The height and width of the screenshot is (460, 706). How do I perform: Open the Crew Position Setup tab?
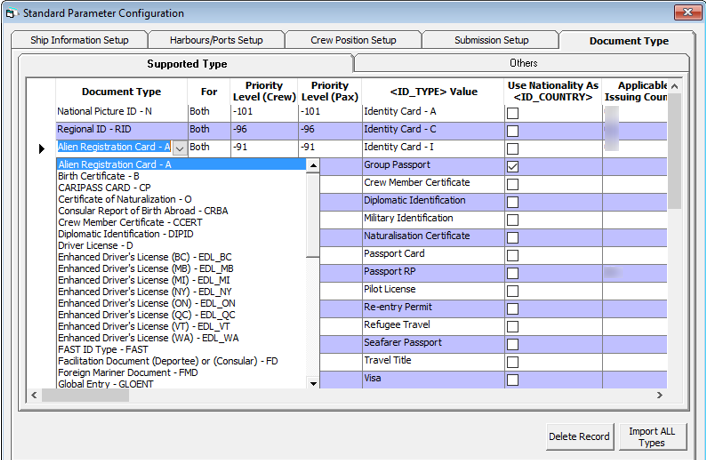[352, 40]
